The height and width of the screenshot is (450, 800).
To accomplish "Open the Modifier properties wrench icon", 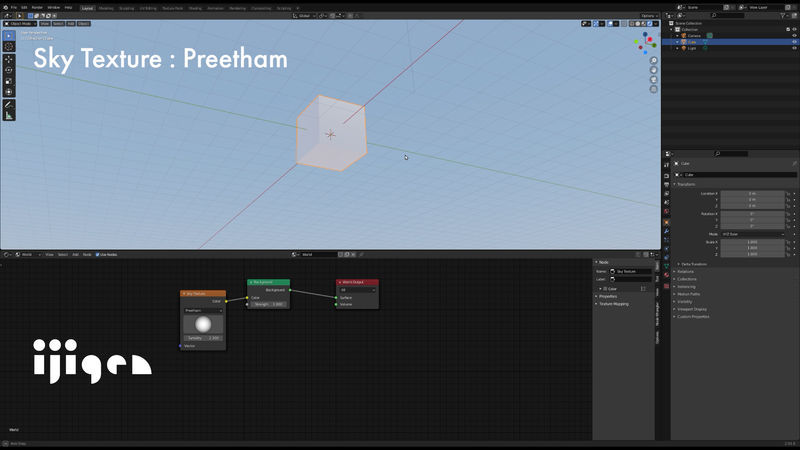I will click(x=666, y=231).
